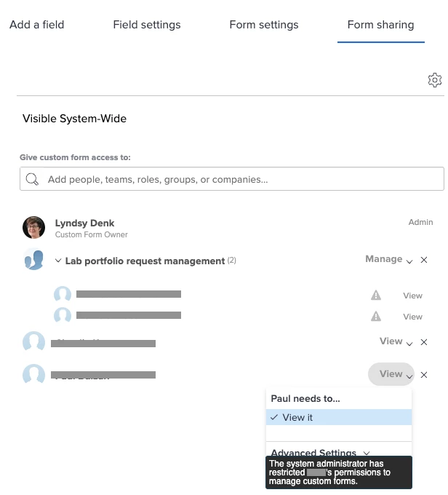Remove Lab portfolio request management access
Viewport: 448px width, 495px height.
click(424, 260)
